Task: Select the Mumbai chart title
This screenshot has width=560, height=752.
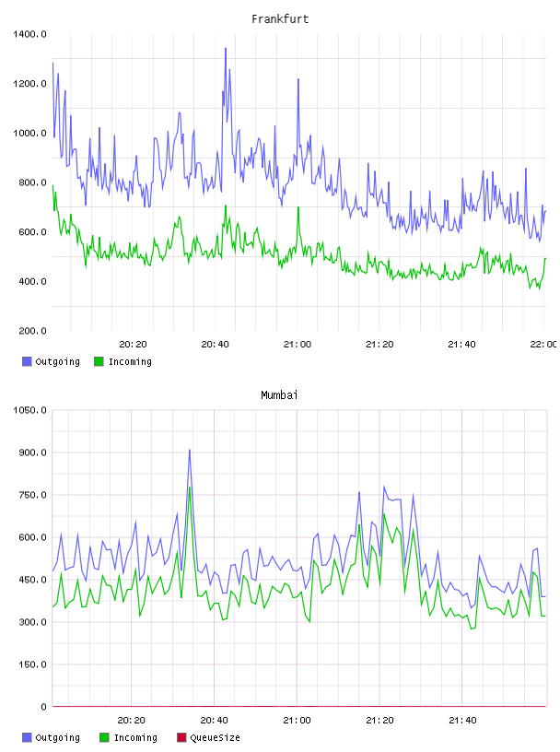Action: click(279, 394)
